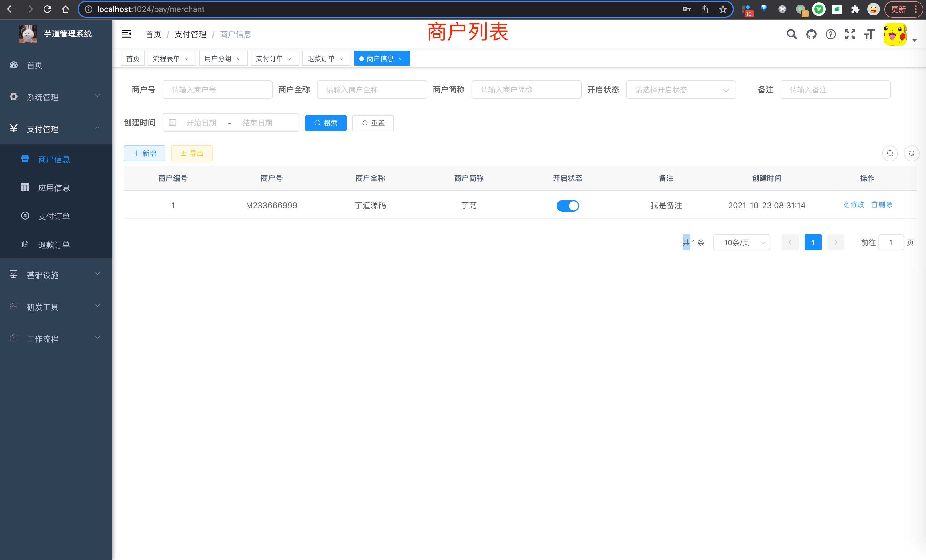926x560 pixels.
Task: Collapse the sidebar with the hamburger icon
Action: 127,34
